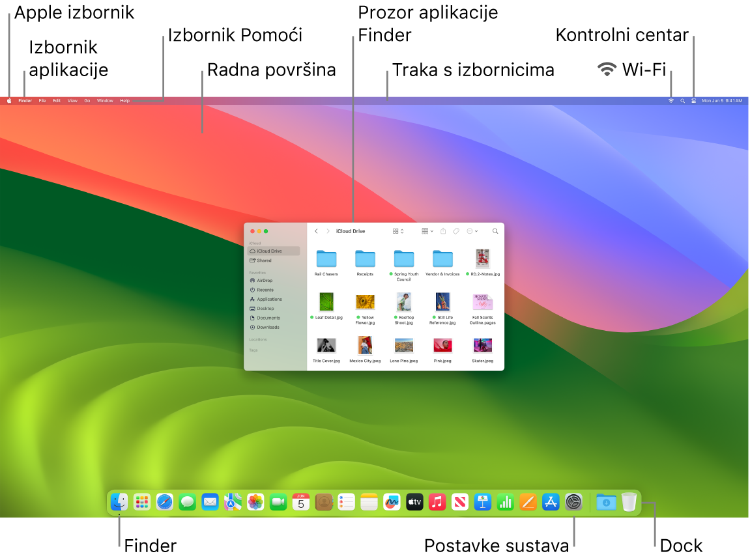Open the Go menu in the menu bar

point(87,100)
